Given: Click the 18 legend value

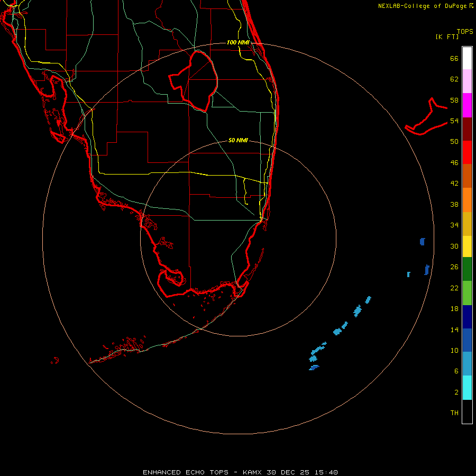Looking at the screenshot, I should click(454, 309).
